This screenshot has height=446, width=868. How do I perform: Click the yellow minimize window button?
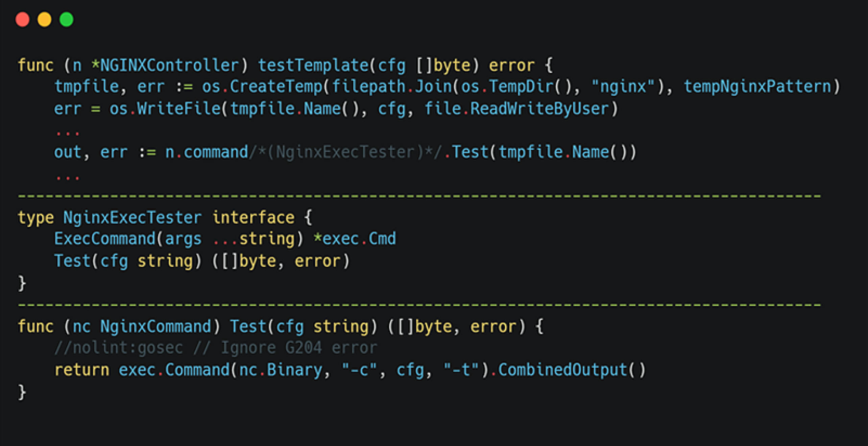(45, 19)
